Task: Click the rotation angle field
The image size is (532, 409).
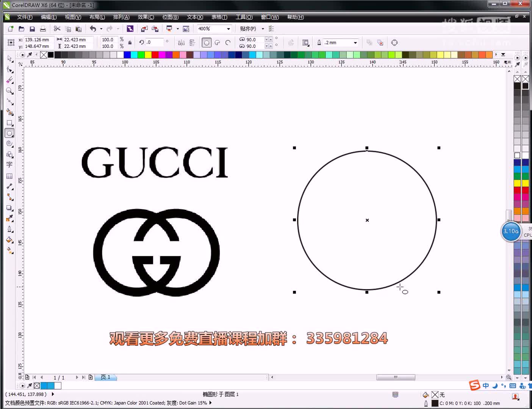Action: 155,42
